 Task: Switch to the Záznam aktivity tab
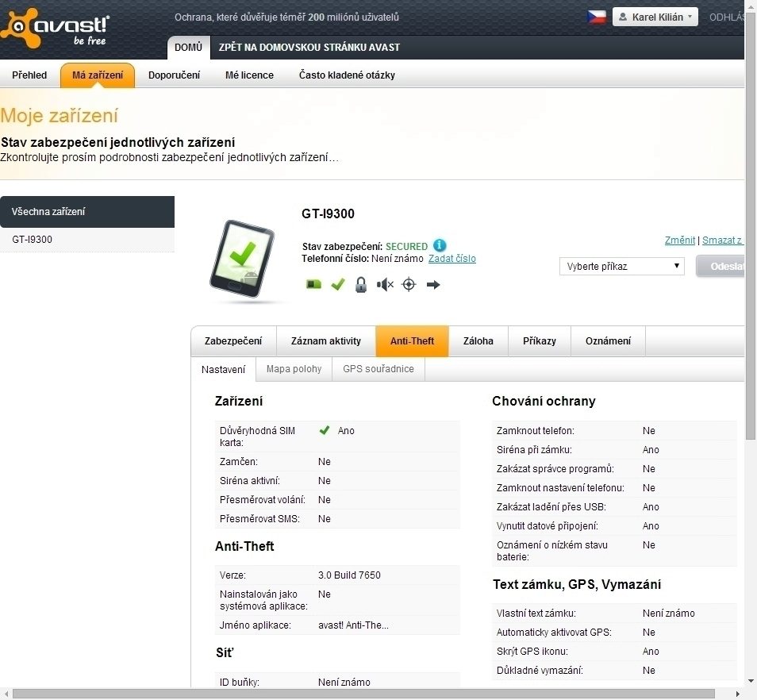326,340
